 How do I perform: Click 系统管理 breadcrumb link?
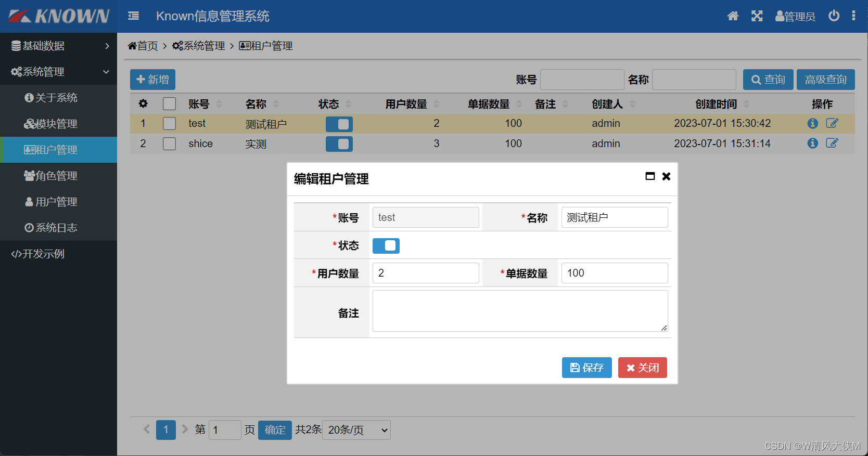tap(199, 46)
